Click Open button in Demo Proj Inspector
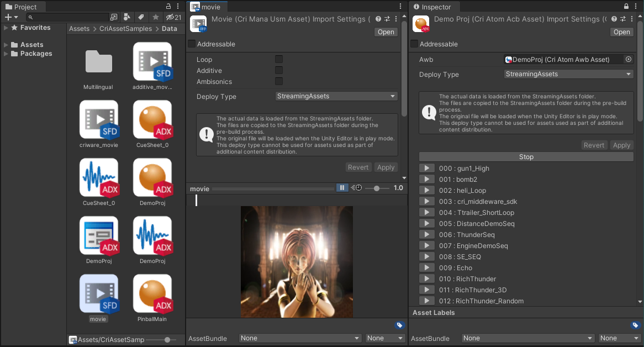This screenshot has height=347, width=644. (622, 32)
